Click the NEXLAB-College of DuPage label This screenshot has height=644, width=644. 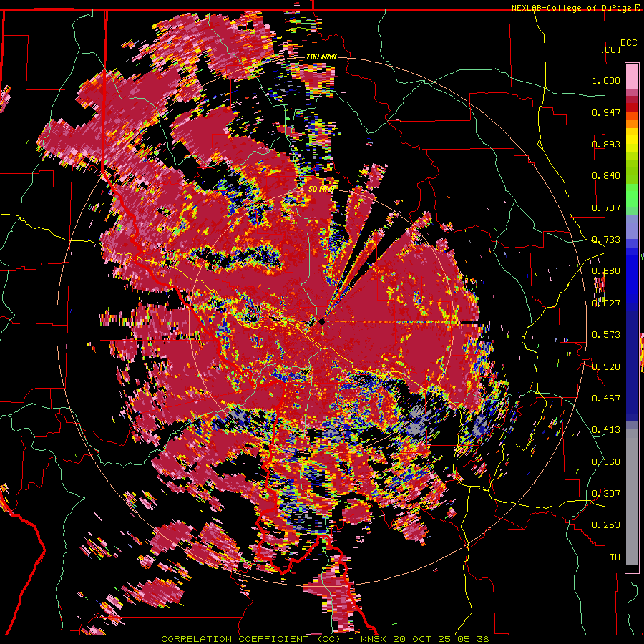tap(571, 8)
